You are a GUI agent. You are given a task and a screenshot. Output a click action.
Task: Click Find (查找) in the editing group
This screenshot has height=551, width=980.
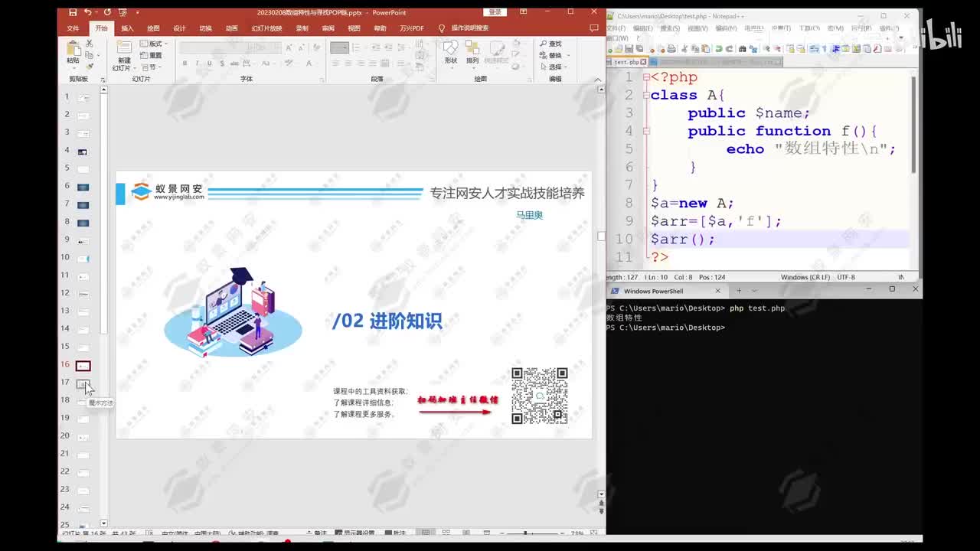coord(550,44)
